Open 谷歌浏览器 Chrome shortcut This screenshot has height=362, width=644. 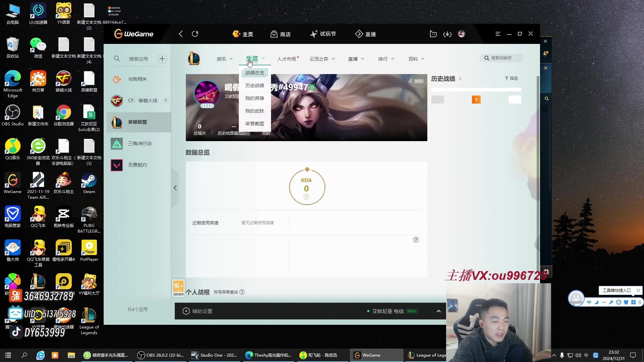[63, 116]
